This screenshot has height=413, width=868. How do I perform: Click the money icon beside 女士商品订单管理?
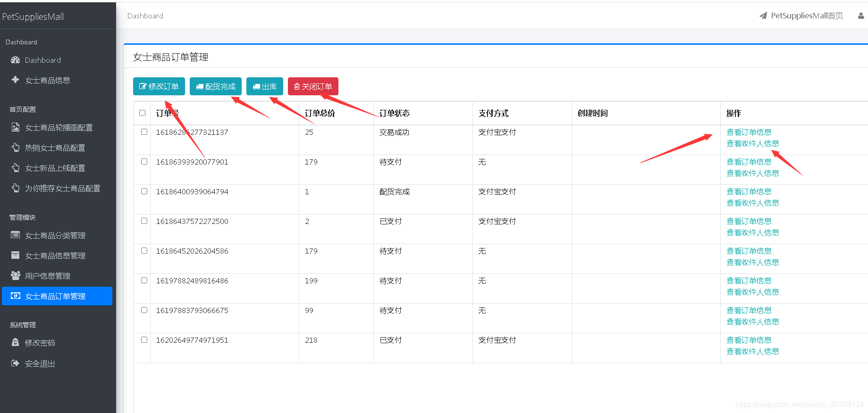coord(16,296)
